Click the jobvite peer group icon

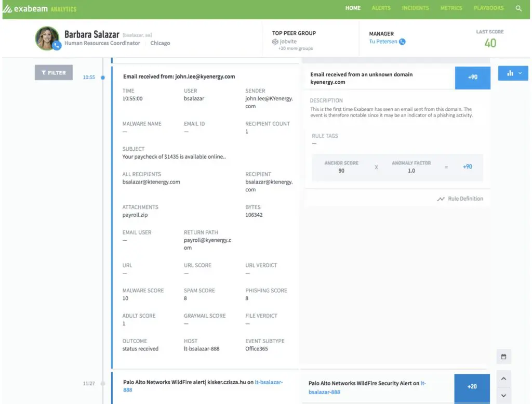pyautogui.click(x=275, y=42)
